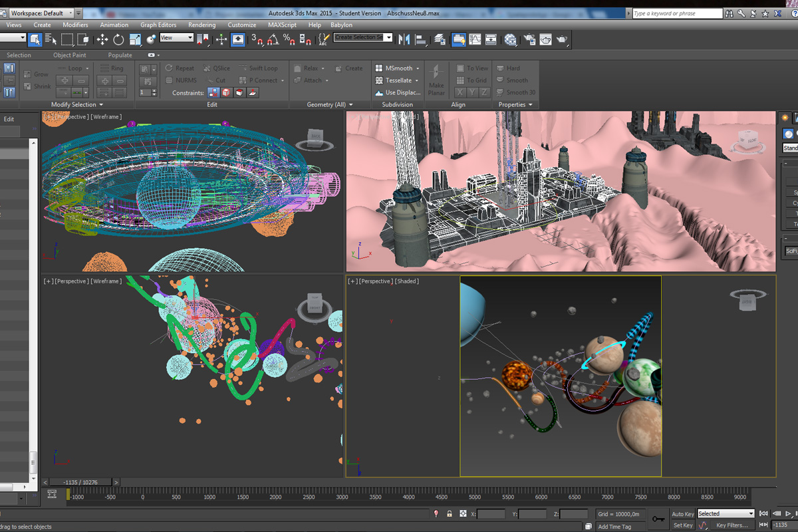This screenshot has height=532, width=798.
Task: Enable Set Key mode
Action: (682, 525)
